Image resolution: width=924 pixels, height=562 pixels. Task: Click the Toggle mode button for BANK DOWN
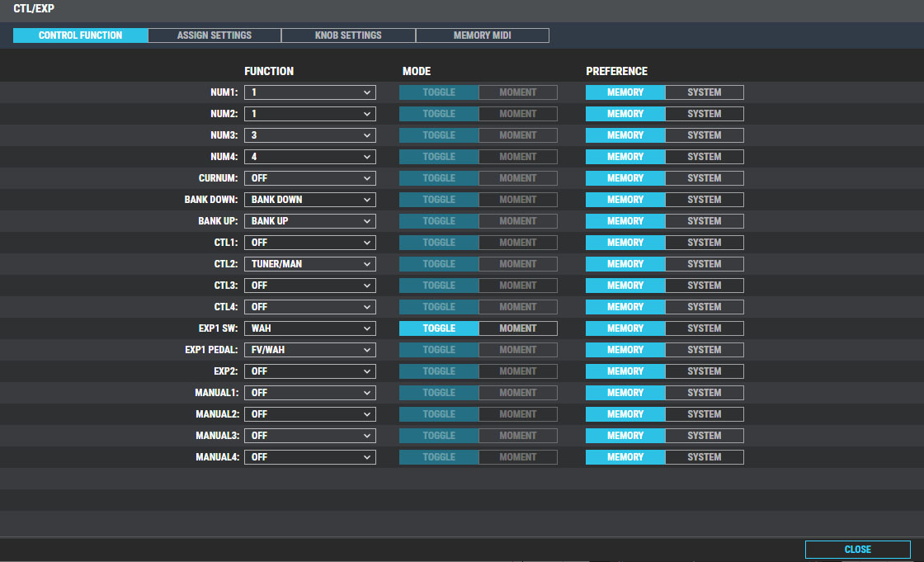click(x=439, y=200)
